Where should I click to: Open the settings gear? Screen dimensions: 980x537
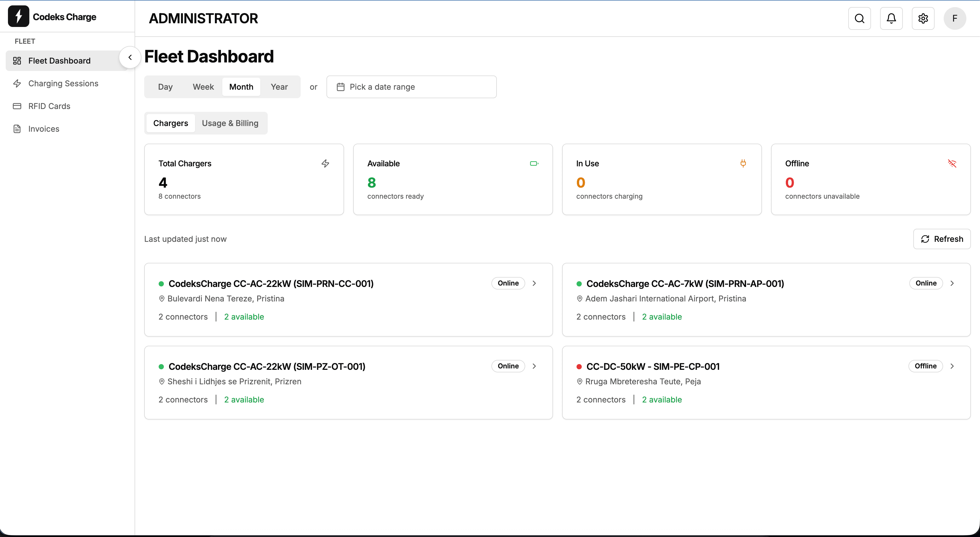(923, 18)
